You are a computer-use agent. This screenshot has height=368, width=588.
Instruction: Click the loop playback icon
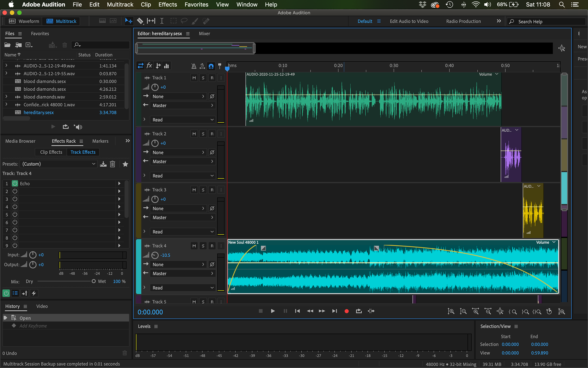359,311
